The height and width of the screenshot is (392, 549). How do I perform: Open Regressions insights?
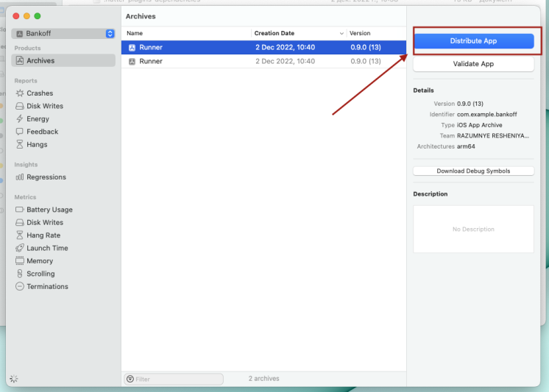click(46, 177)
